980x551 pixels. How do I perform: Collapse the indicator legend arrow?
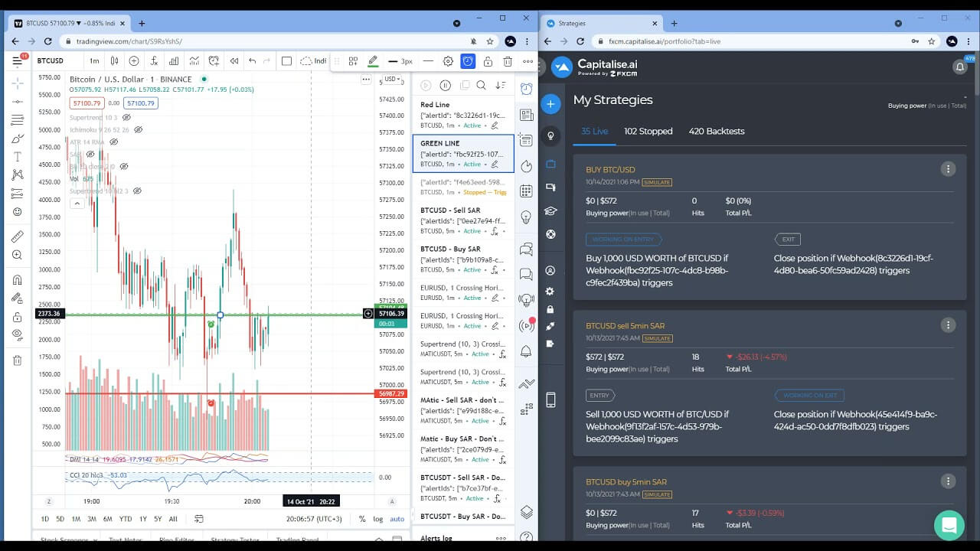(x=77, y=204)
